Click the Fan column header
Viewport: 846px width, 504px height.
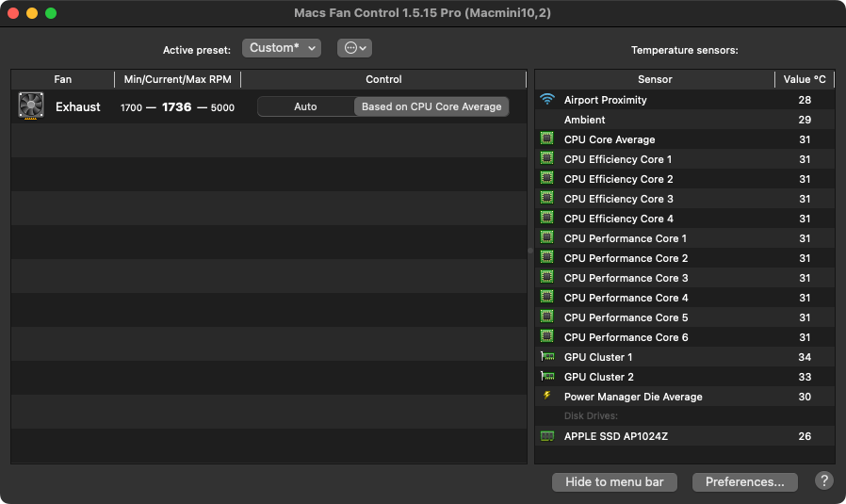pyautogui.click(x=62, y=79)
